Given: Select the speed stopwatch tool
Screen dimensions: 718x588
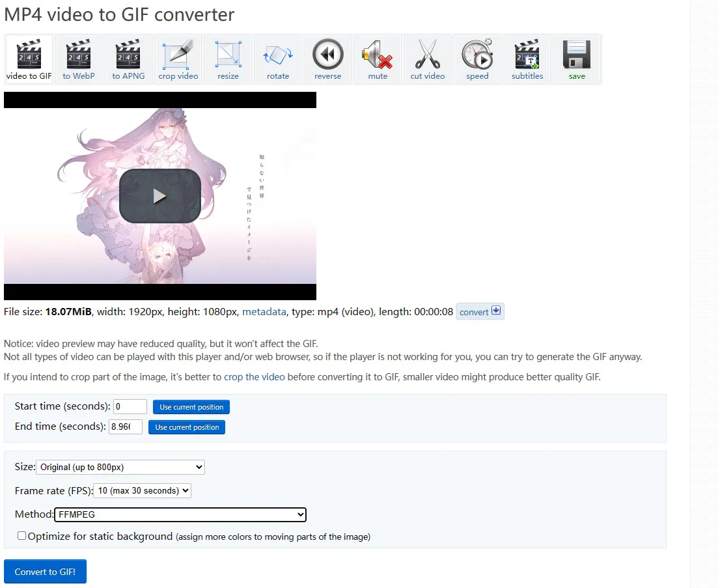Looking at the screenshot, I should coord(477,59).
